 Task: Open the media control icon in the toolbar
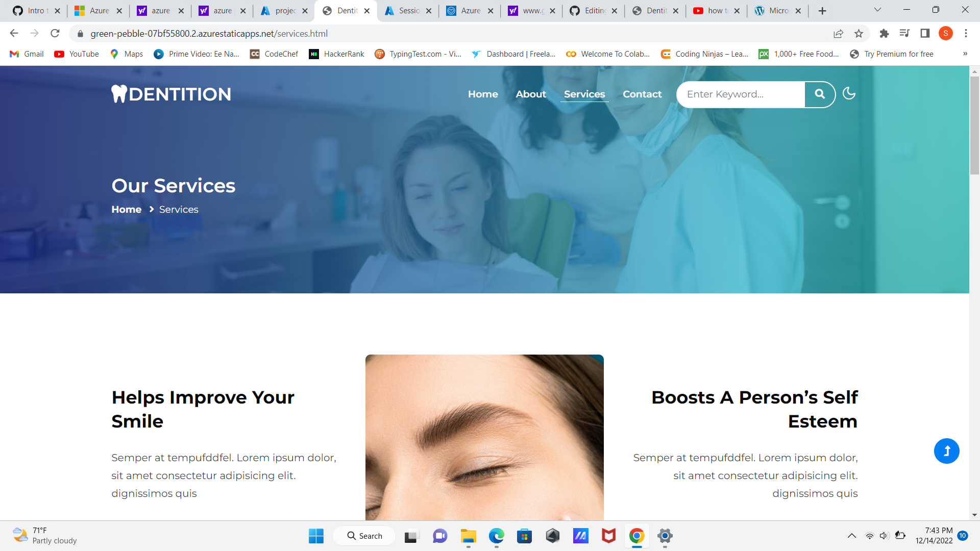pyautogui.click(x=904, y=34)
